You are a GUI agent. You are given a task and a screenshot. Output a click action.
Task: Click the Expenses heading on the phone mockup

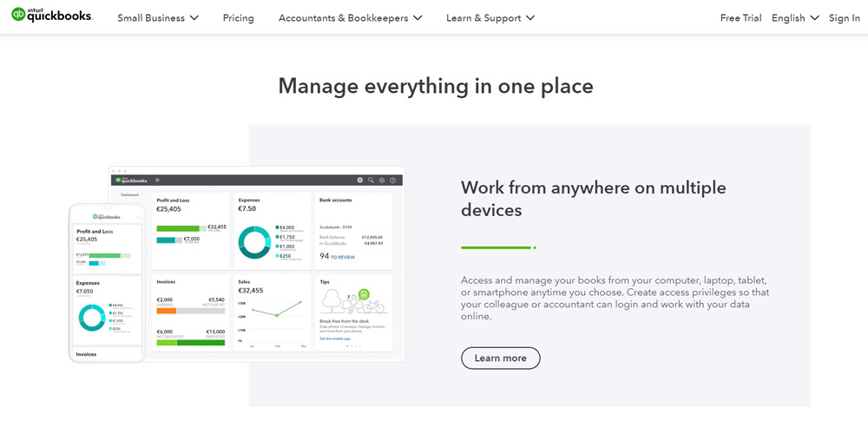click(x=88, y=283)
